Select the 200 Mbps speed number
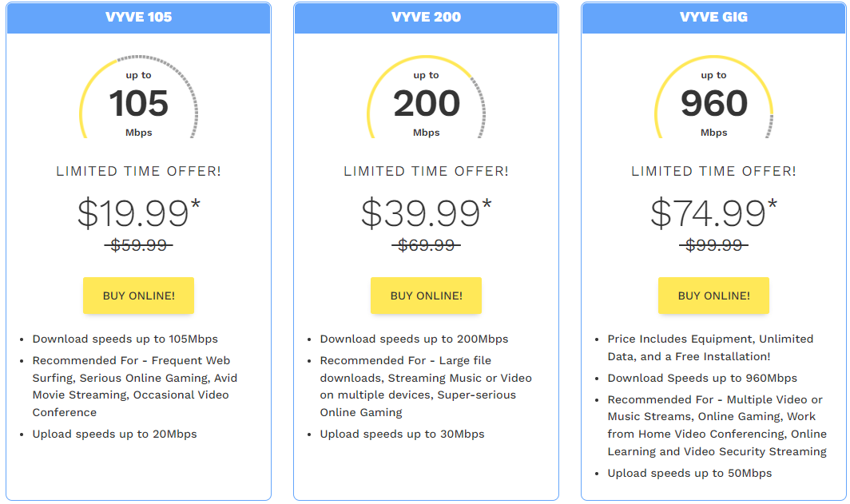The width and height of the screenshot is (850, 504). 426,105
